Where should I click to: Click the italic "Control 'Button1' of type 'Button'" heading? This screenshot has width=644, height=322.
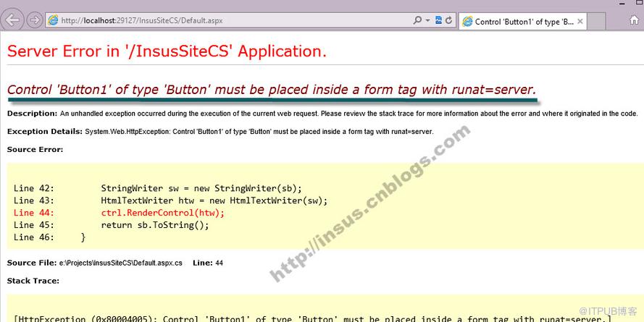[272, 90]
